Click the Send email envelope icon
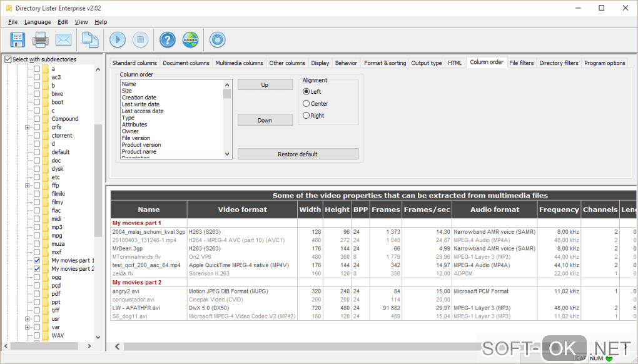The image size is (638, 364). point(63,39)
